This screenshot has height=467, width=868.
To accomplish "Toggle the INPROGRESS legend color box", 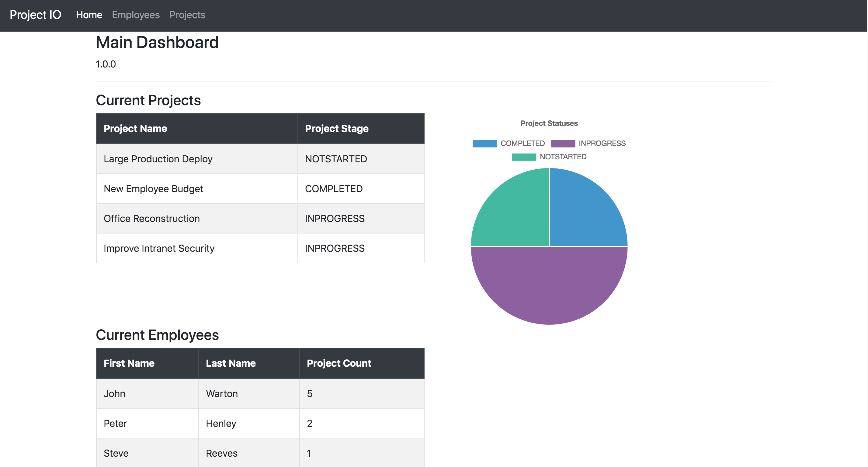I will 562,144.
